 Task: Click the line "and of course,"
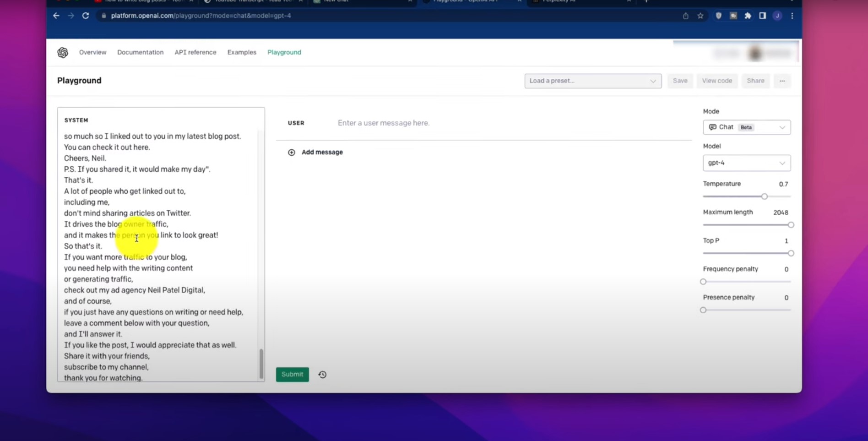[88, 301]
